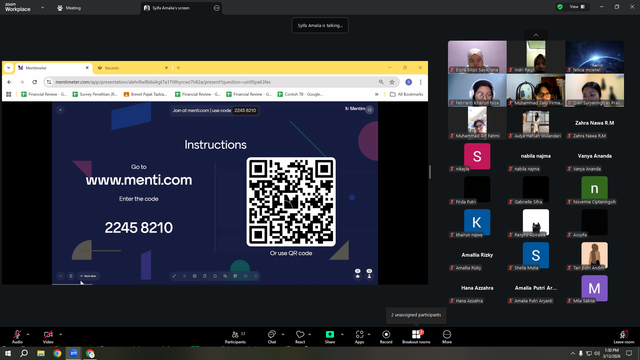Open the Zoom Workplace dropdown arrow
The width and height of the screenshot is (640, 360).
(x=42, y=7)
